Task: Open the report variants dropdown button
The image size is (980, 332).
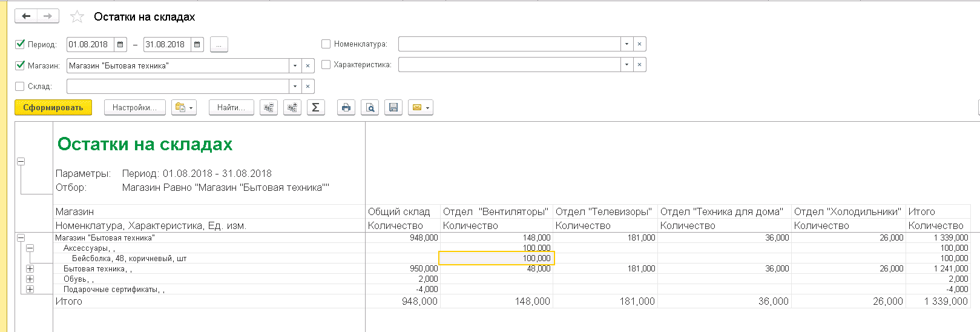Action: [x=184, y=107]
